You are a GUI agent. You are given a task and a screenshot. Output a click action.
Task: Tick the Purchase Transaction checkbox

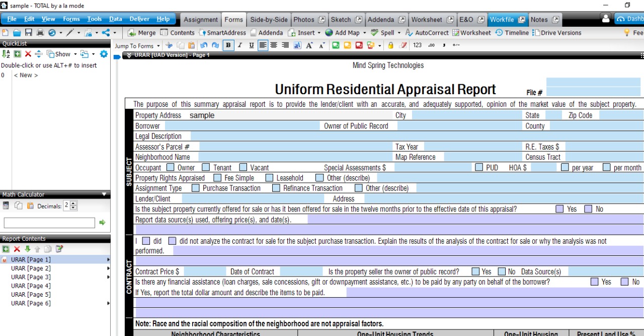click(196, 188)
